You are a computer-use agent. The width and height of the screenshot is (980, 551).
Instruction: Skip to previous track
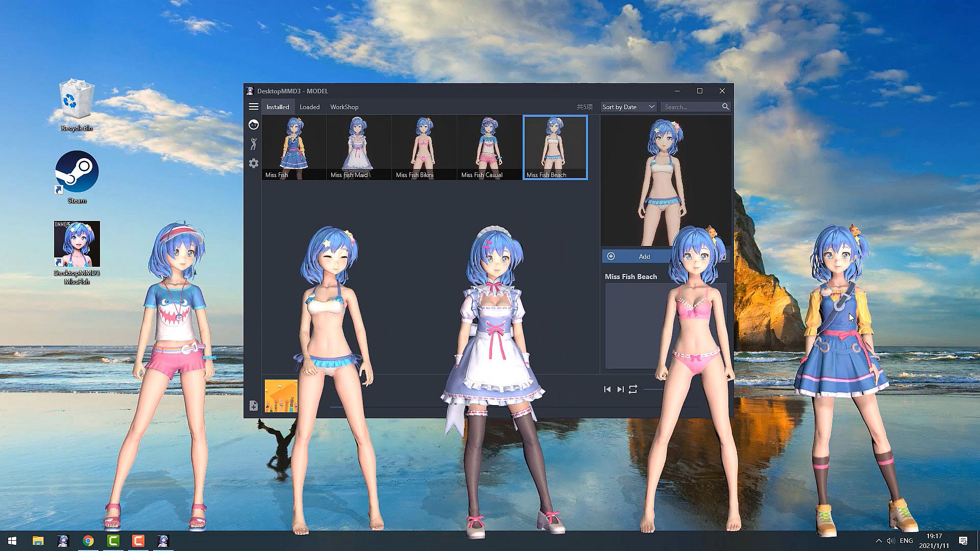pyautogui.click(x=607, y=389)
